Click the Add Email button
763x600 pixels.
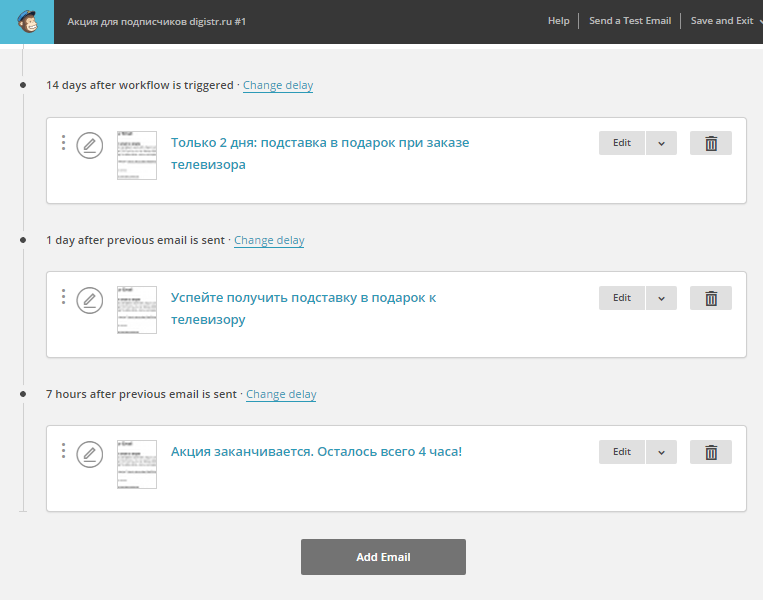coord(383,557)
